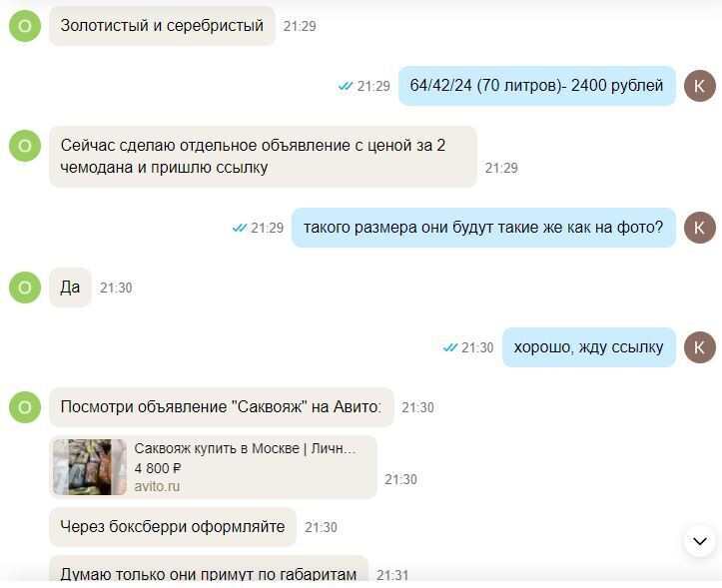Select message "такого размера они будут такие же"
722x588 pixels.
coord(483,228)
